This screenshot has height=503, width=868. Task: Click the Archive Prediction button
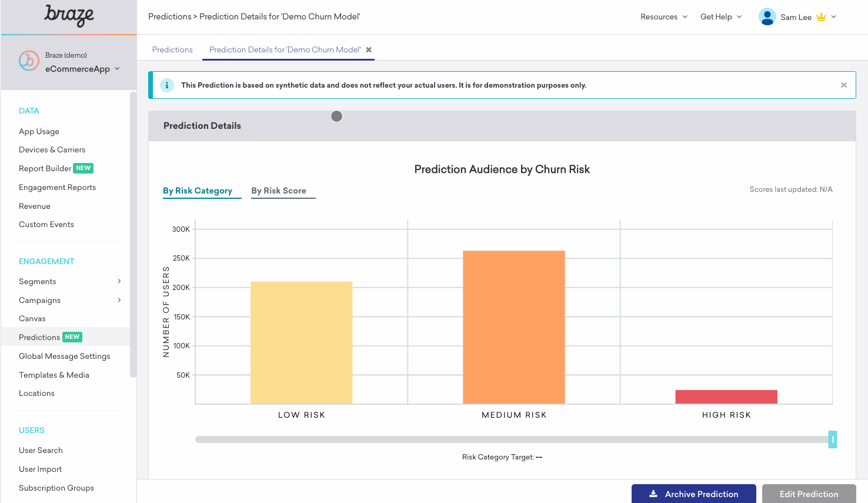coord(694,494)
